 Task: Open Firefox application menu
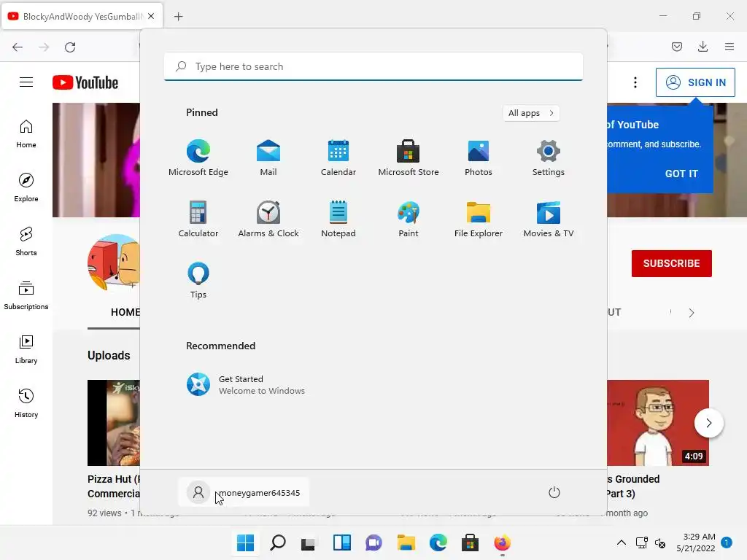coord(729,47)
